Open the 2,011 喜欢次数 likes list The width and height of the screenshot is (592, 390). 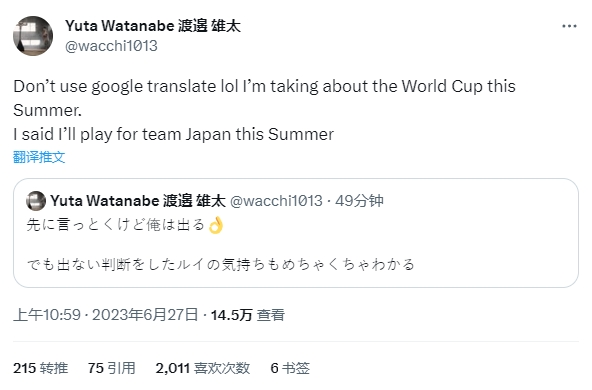click(203, 368)
